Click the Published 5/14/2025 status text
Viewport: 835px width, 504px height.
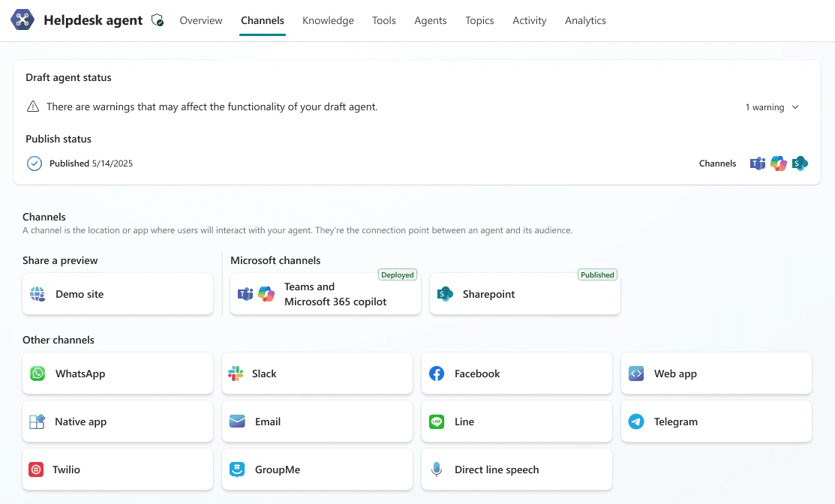point(91,163)
